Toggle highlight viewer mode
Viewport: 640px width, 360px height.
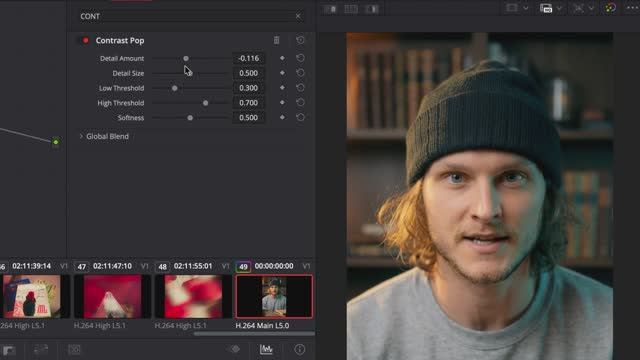point(372,9)
